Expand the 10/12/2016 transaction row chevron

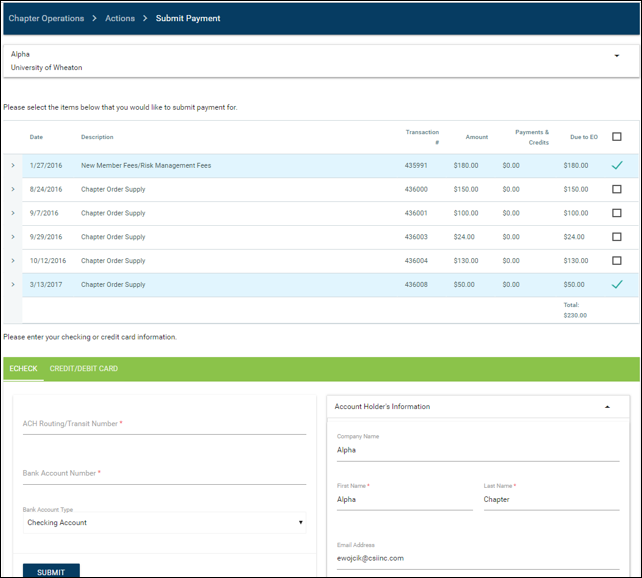coord(13,260)
